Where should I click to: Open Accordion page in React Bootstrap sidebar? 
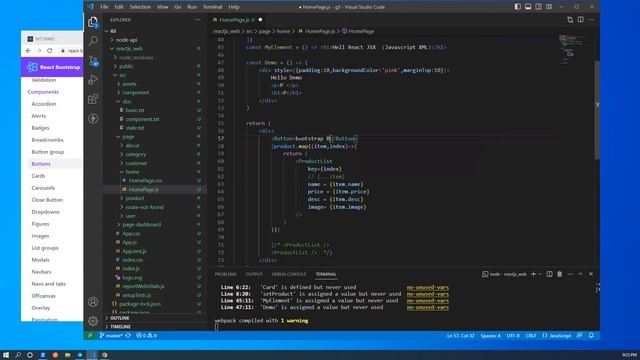tap(44, 104)
